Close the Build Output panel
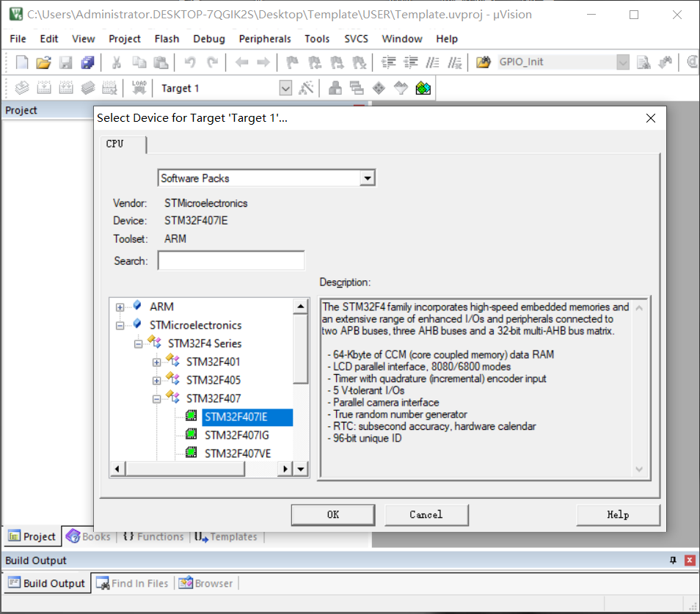700x614 pixels. pos(690,560)
